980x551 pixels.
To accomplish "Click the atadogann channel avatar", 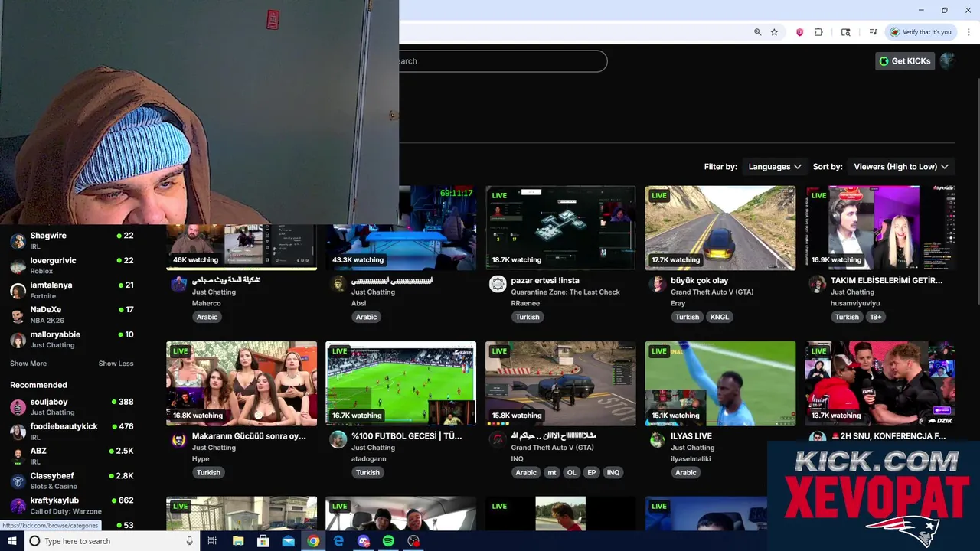I will [x=338, y=439].
